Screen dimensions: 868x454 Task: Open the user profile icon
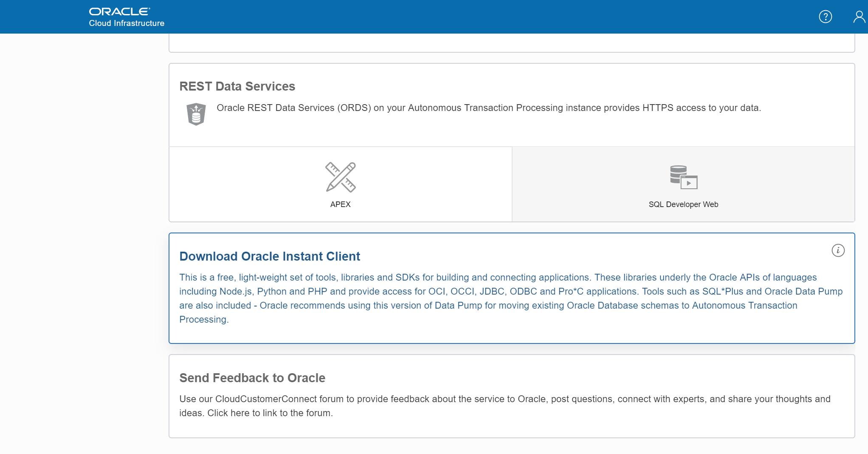[x=859, y=17]
